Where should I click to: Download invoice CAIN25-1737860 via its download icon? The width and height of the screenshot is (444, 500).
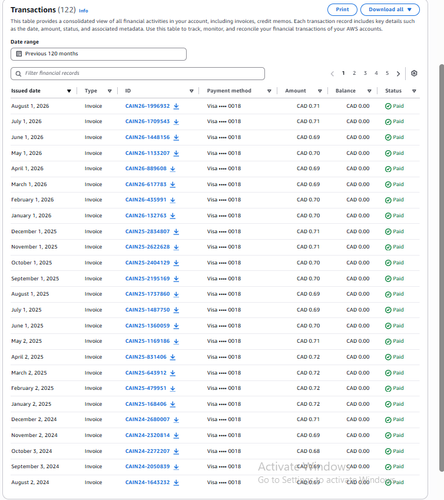tap(176, 294)
